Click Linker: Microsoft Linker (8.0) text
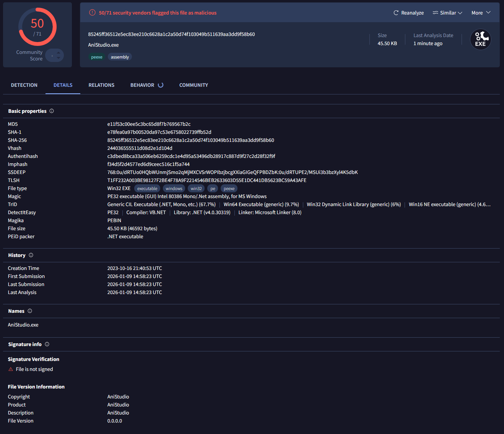Viewport: 504px width, 434px height. tap(270, 213)
